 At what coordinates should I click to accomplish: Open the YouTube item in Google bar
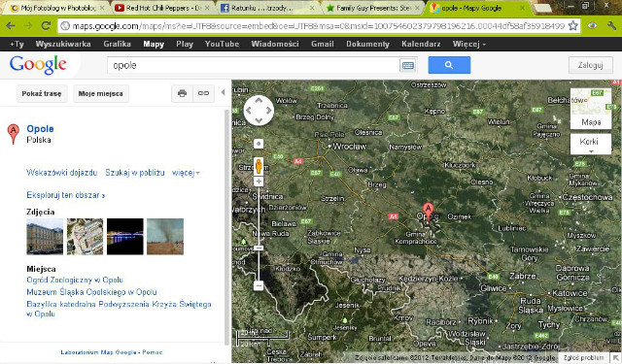click(222, 44)
